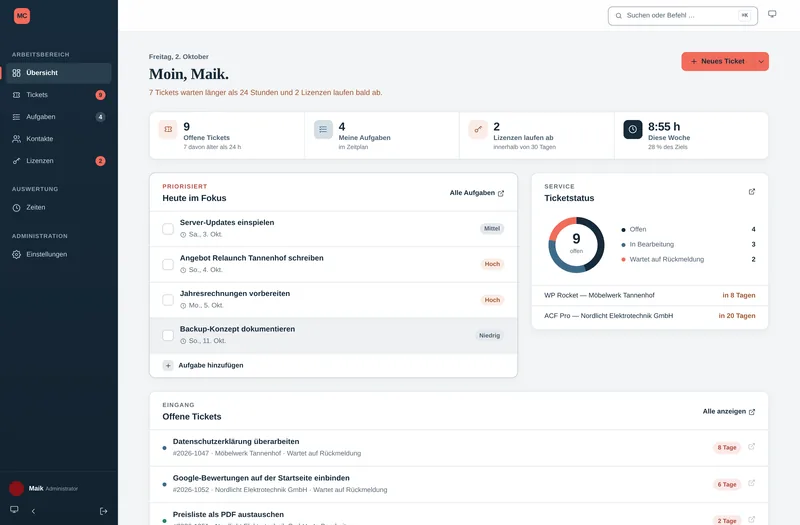Open Ticketstatus card external link icon
Screen dimensions: 800x525
[x=752, y=192]
